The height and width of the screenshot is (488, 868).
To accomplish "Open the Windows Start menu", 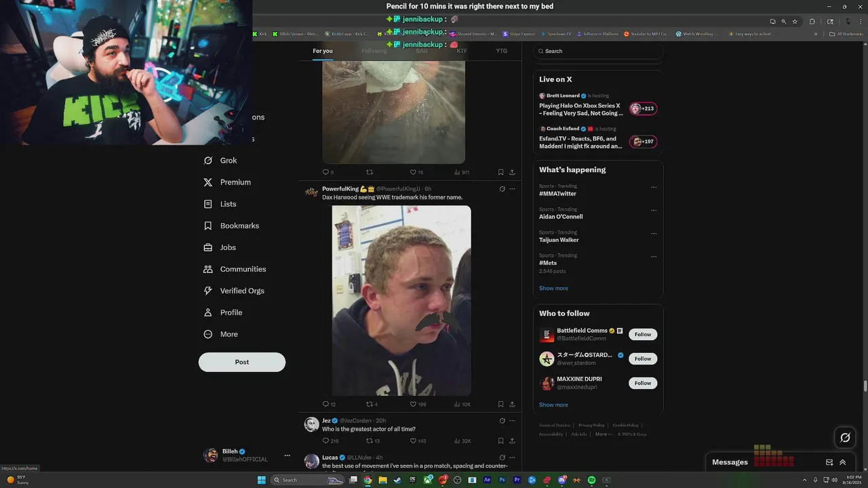I will (x=262, y=480).
